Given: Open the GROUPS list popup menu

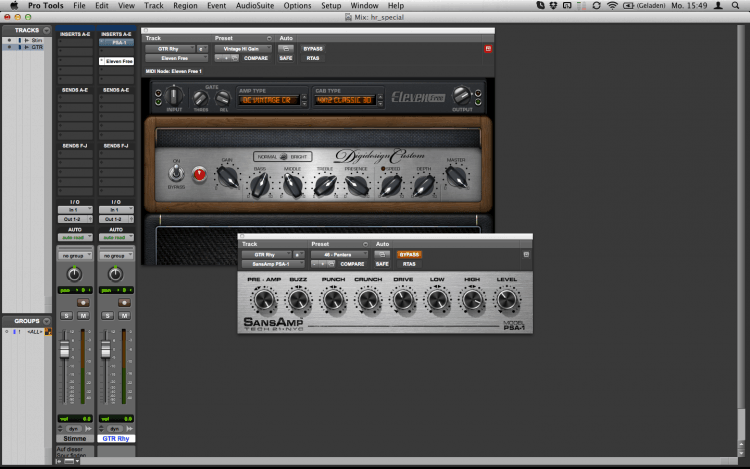Looking at the screenshot, I should coord(46,321).
